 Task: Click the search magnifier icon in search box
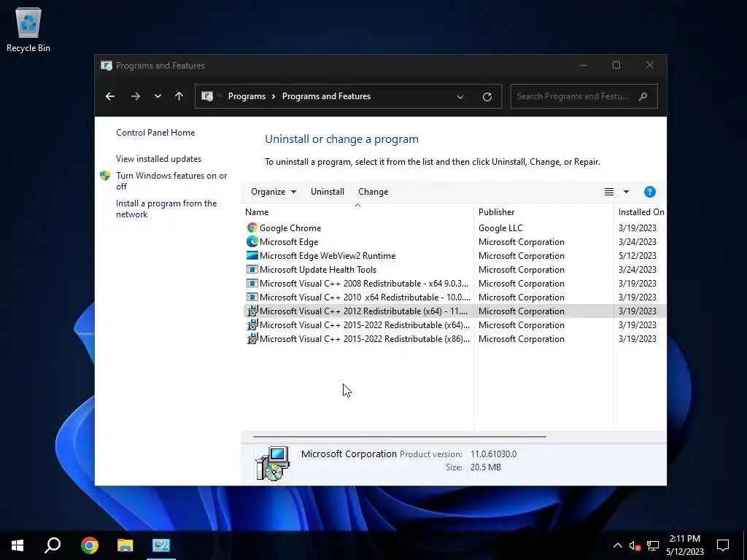[643, 96]
